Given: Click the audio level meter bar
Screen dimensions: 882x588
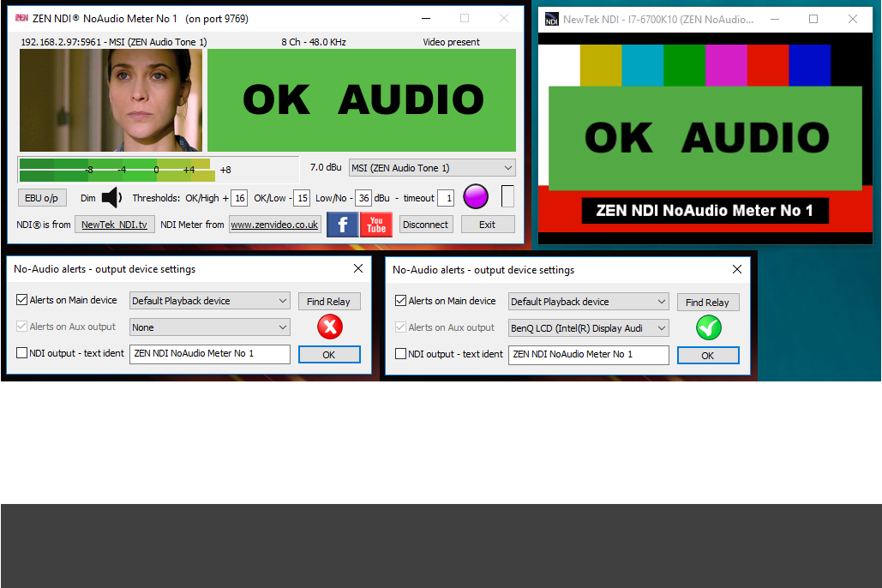Looking at the screenshot, I should (158, 170).
